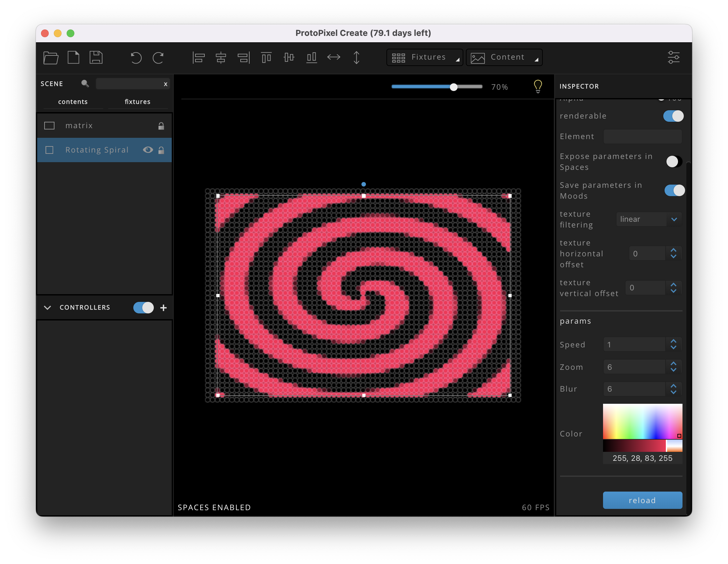The width and height of the screenshot is (728, 564).
Task: Increase the Blur parameter
Action: pos(673,386)
